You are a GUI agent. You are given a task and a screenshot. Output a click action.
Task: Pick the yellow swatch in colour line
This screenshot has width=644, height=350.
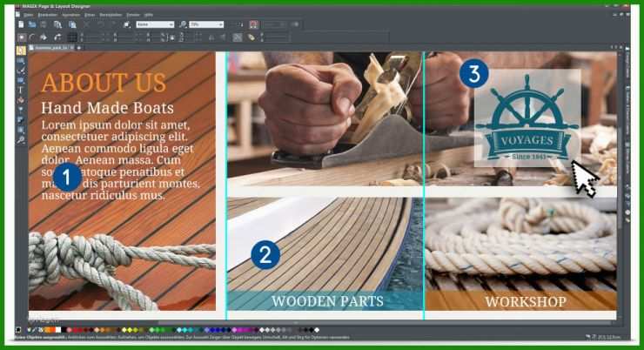tap(130, 330)
